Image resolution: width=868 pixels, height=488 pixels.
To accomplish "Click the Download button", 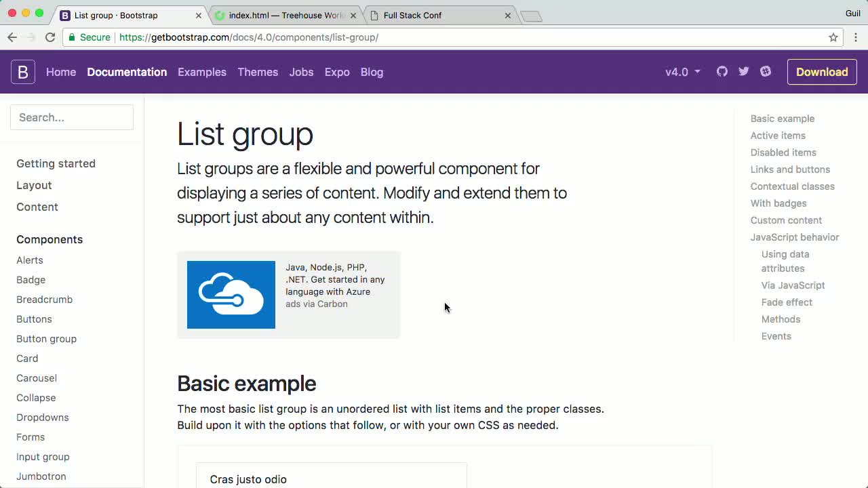I will (822, 71).
